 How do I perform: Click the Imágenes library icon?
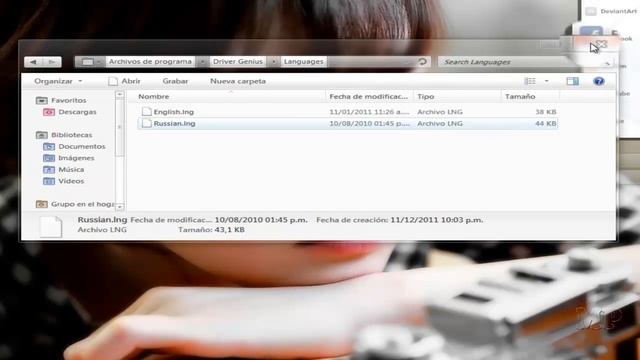tap(49, 158)
